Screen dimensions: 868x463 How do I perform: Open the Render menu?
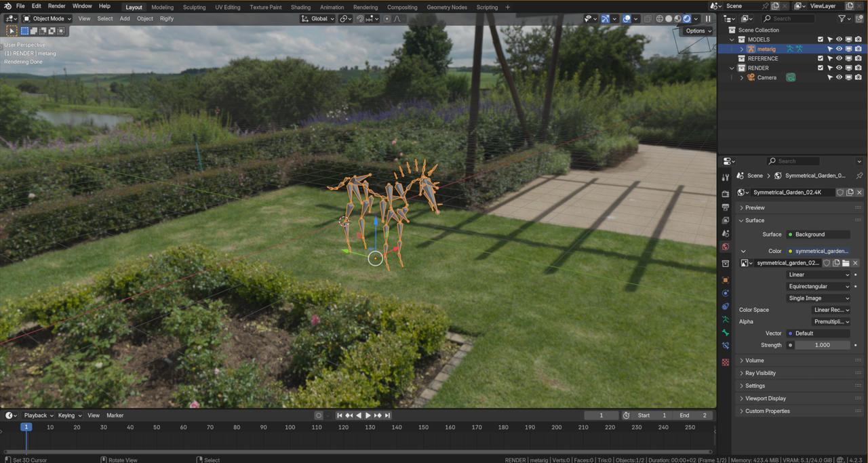pyautogui.click(x=57, y=6)
